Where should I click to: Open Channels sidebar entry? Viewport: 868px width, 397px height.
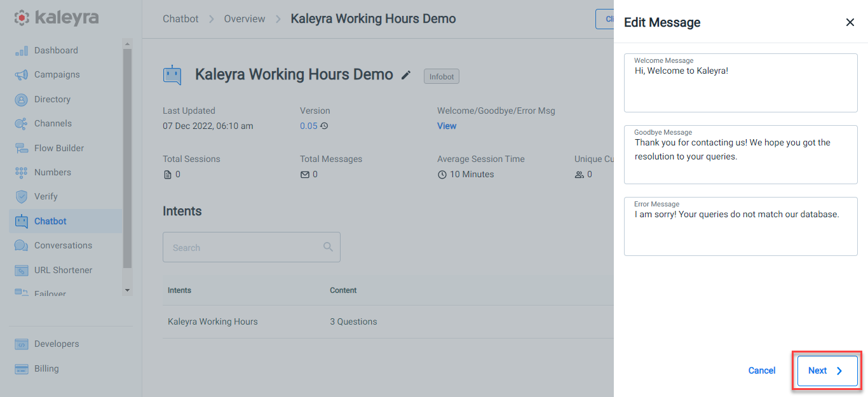coord(53,124)
